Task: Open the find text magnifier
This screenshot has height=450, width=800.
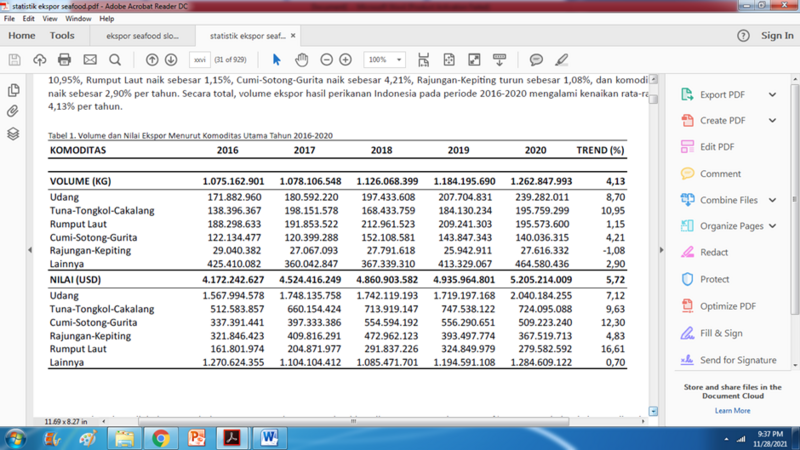Action: pyautogui.click(x=115, y=60)
